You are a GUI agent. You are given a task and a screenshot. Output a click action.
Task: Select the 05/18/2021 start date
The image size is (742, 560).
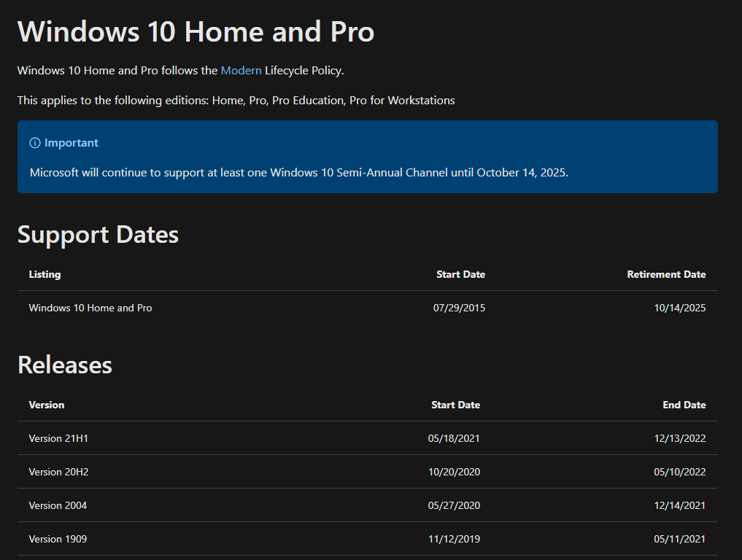454,438
